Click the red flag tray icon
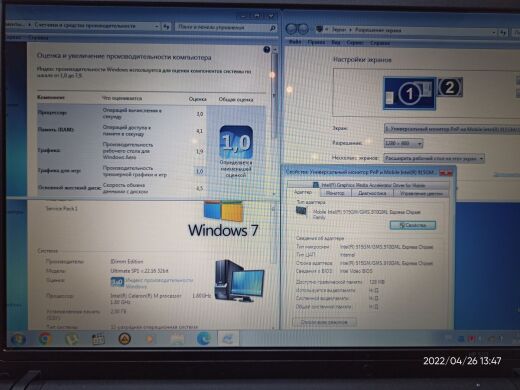This screenshot has width=520, height=390. tap(471, 339)
